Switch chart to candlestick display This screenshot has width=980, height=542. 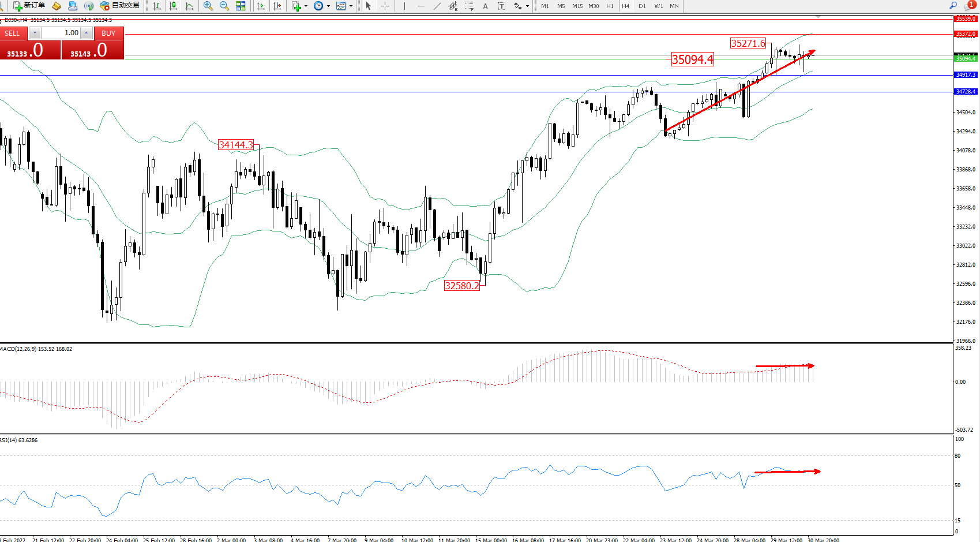click(172, 6)
